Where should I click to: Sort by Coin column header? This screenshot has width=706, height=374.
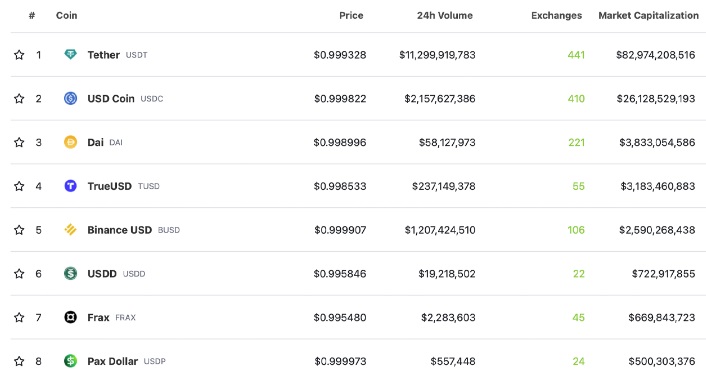[67, 15]
